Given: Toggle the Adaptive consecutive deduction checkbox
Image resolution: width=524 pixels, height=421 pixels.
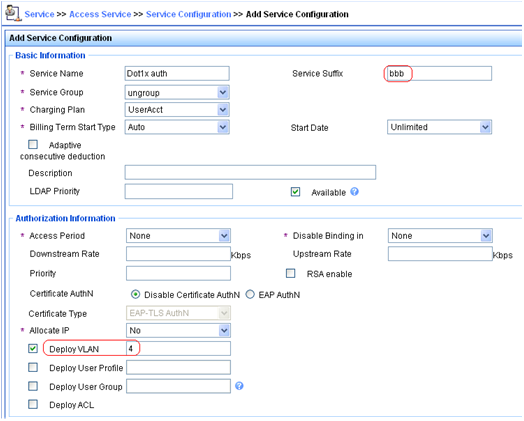Looking at the screenshot, I should pos(33,144).
